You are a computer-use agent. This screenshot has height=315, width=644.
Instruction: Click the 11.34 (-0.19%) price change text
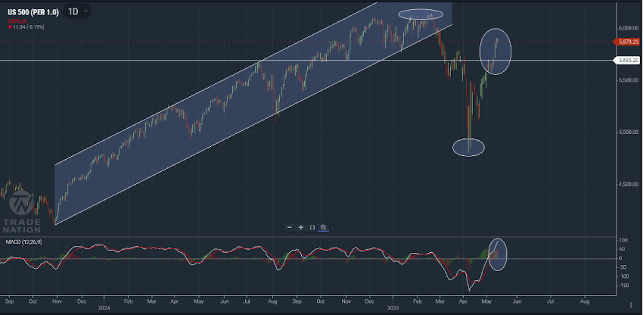point(29,27)
